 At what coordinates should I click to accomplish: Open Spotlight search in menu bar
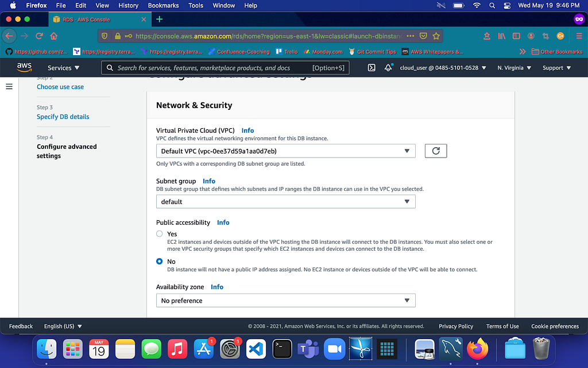click(x=492, y=6)
